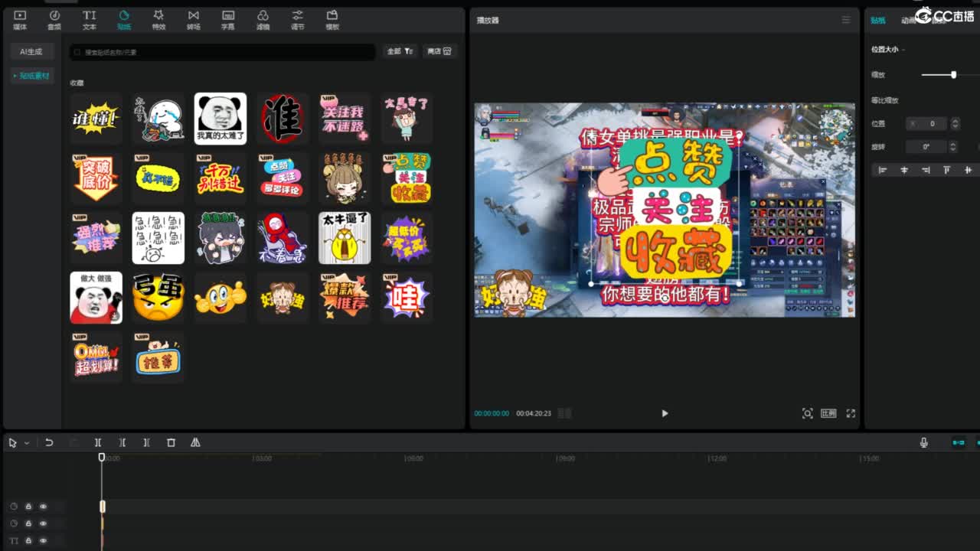Image resolution: width=980 pixels, height=551 pixels.
Task: Switch to the 转场 transitions tab
Action: pos(194,20)
